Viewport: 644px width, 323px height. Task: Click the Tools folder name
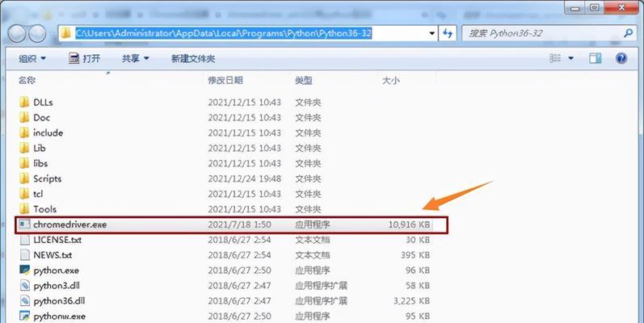[x=44, y=209]
